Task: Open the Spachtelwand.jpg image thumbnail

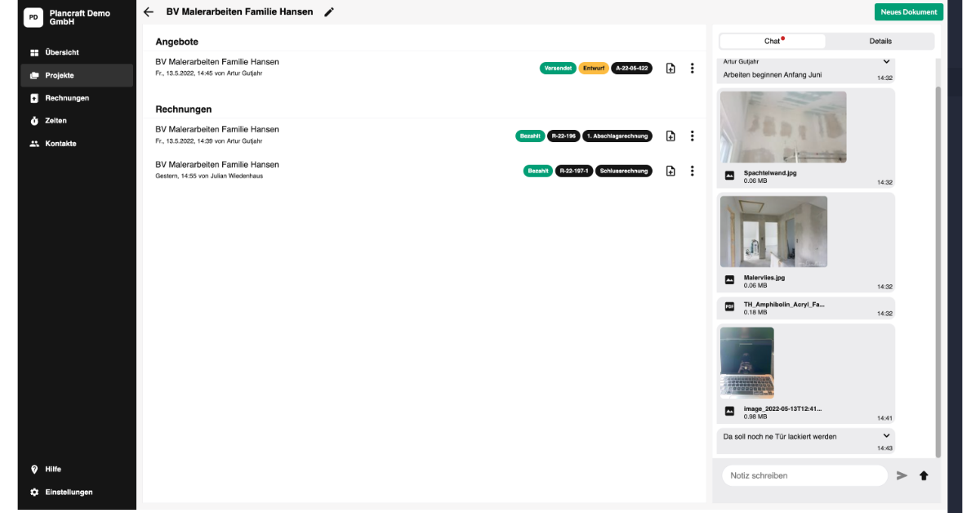Action: pyautogui.click(x=783, y=127)
